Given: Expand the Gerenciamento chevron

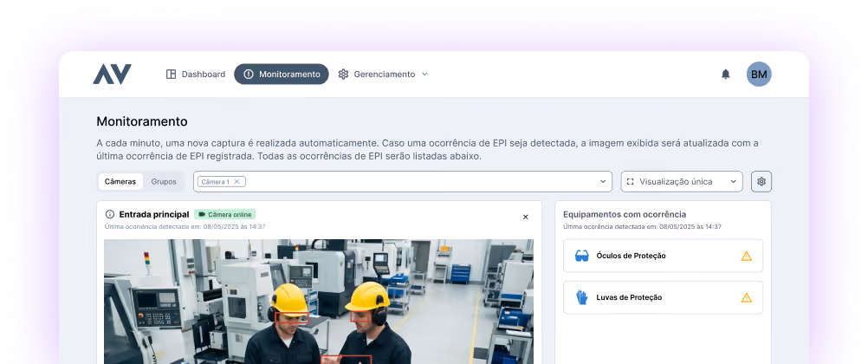Looking at the screenshot, I should pyautogui.click(x=424, y=75).
